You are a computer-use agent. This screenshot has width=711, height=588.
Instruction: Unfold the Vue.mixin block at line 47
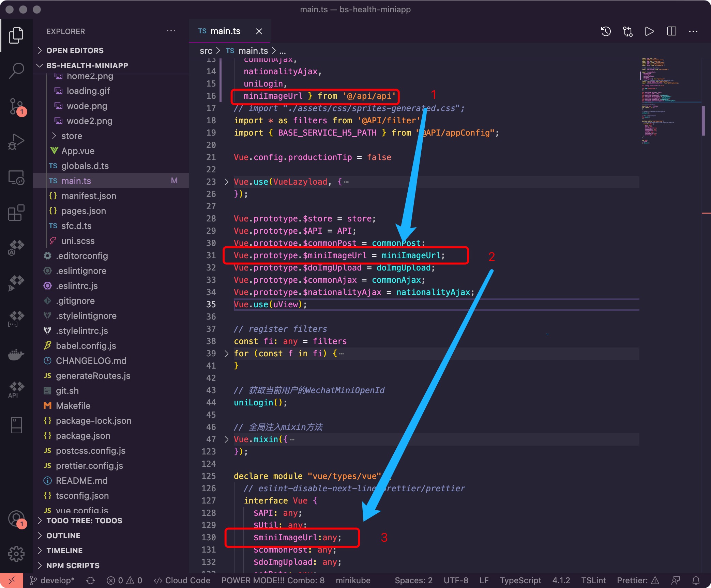pos(226,439)
